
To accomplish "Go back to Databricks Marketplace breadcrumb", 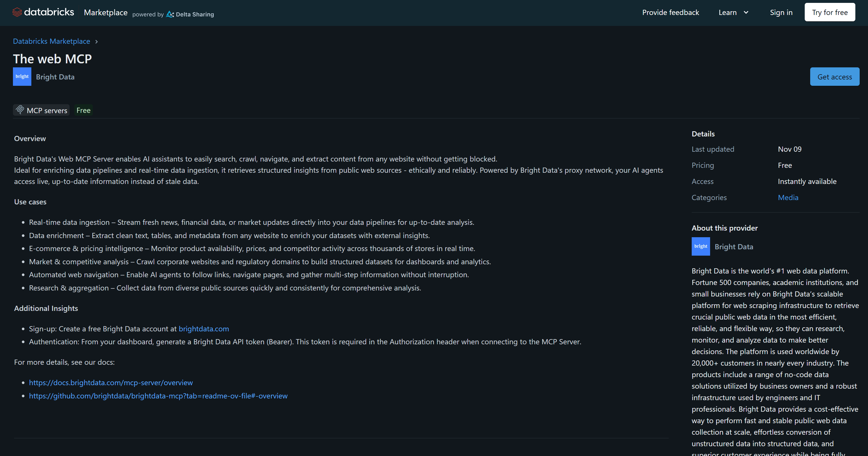I will 51,41.
